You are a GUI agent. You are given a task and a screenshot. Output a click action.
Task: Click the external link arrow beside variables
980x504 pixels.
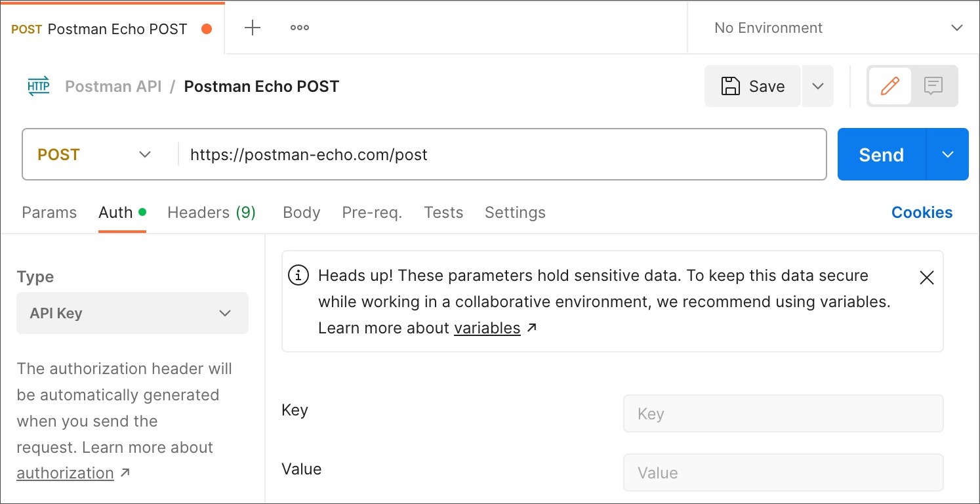point(530,327)
